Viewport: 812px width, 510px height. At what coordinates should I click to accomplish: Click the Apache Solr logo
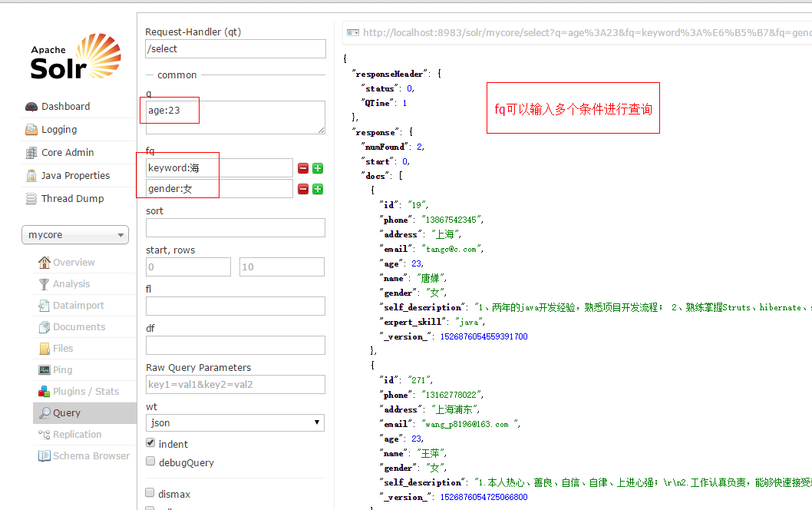76,57
